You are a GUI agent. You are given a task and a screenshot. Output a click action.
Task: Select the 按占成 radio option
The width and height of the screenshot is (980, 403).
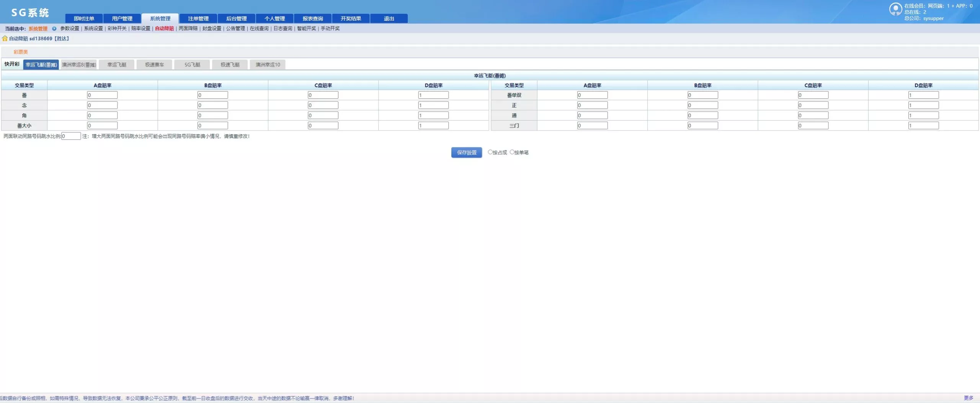[x=490, y=152]
